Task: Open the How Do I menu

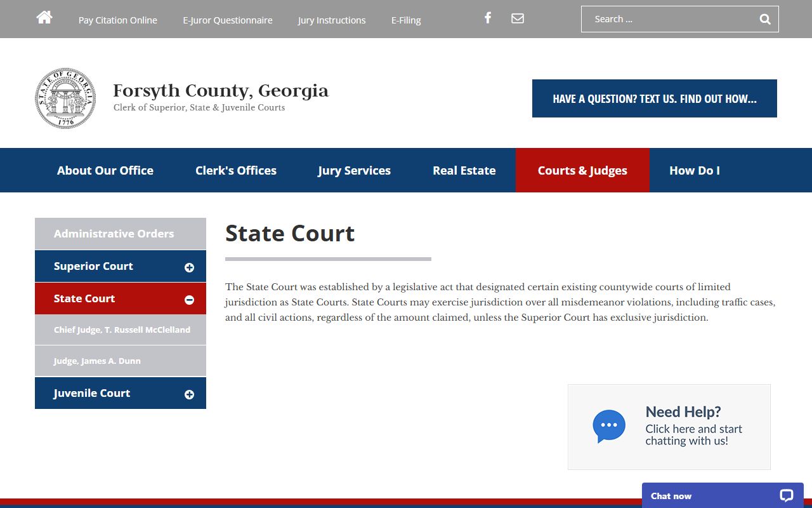Action: point(695,170)
